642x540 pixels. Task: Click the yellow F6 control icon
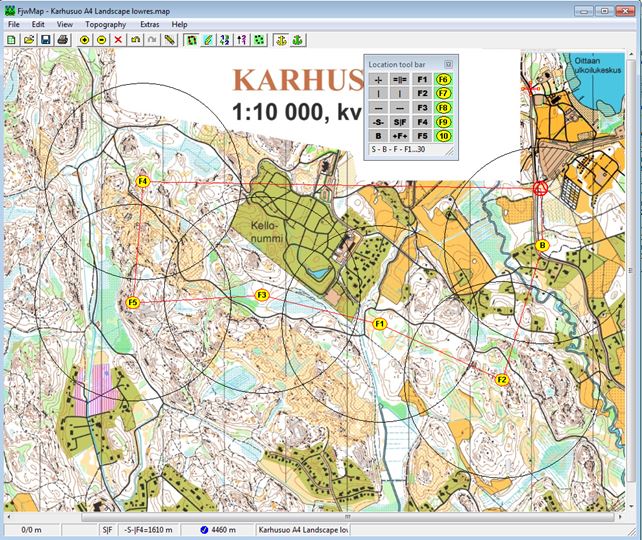coord(443,79)
